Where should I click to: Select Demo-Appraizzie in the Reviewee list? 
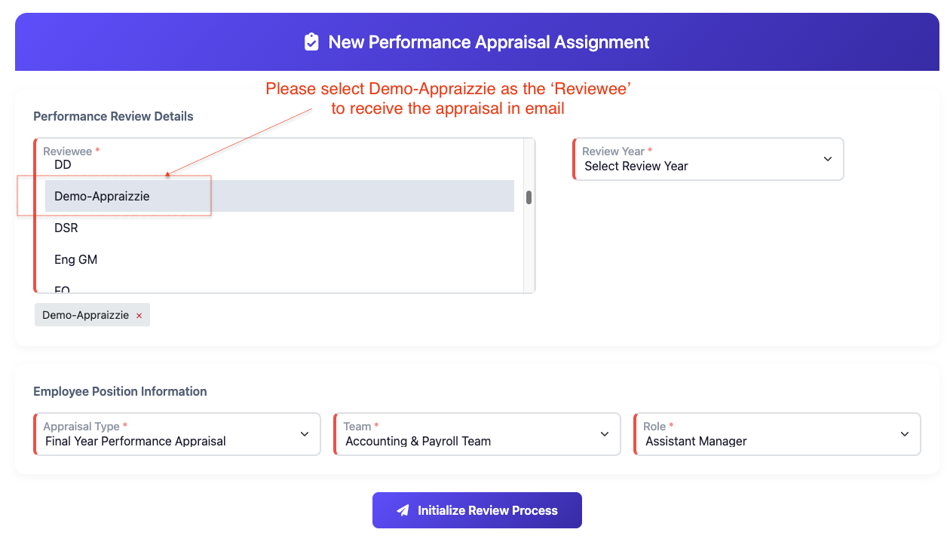102,196
